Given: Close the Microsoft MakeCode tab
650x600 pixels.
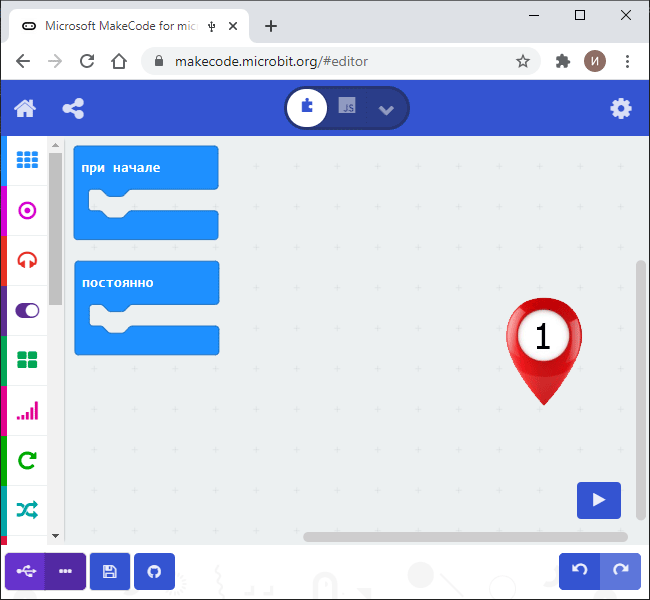Looking at the screenshot, I should tap(233, 26).
